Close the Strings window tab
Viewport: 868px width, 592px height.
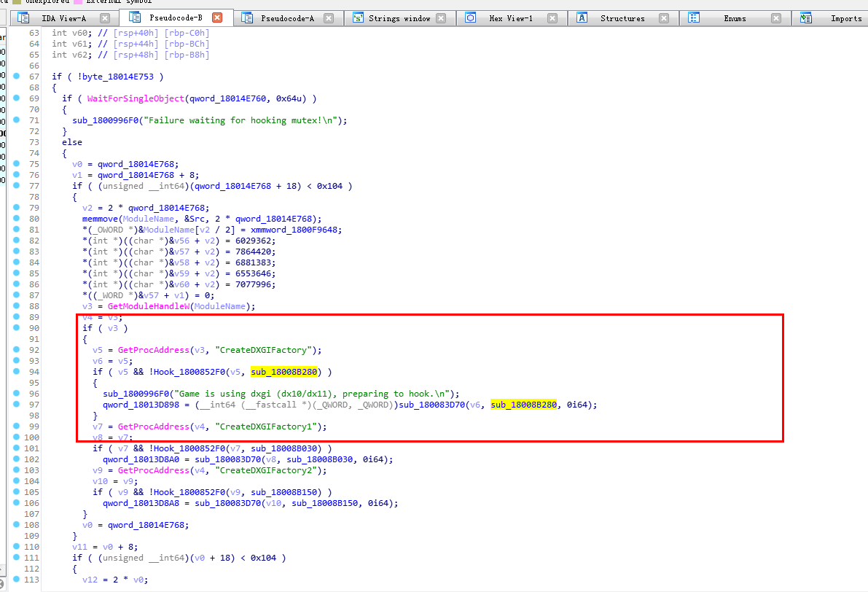pos(441,18)
